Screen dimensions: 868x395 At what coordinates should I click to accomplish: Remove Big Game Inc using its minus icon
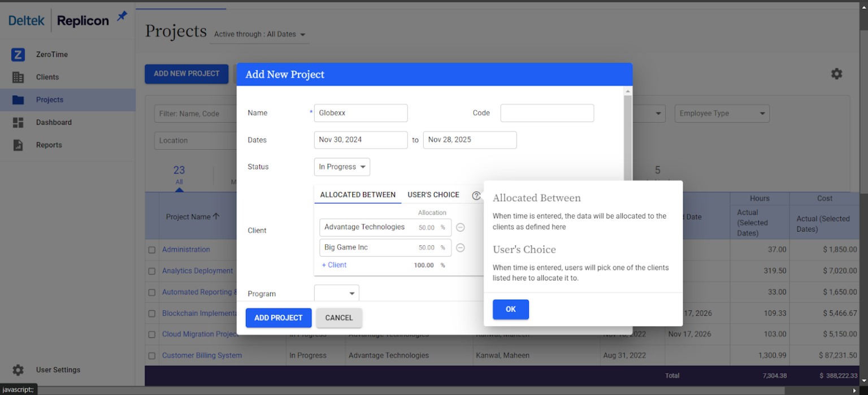click(x=461, y=248)
